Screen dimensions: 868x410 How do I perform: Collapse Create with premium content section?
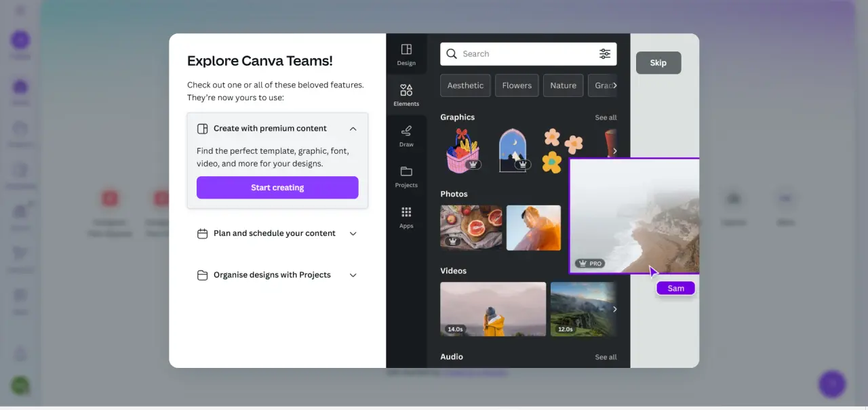coord(353,129)
